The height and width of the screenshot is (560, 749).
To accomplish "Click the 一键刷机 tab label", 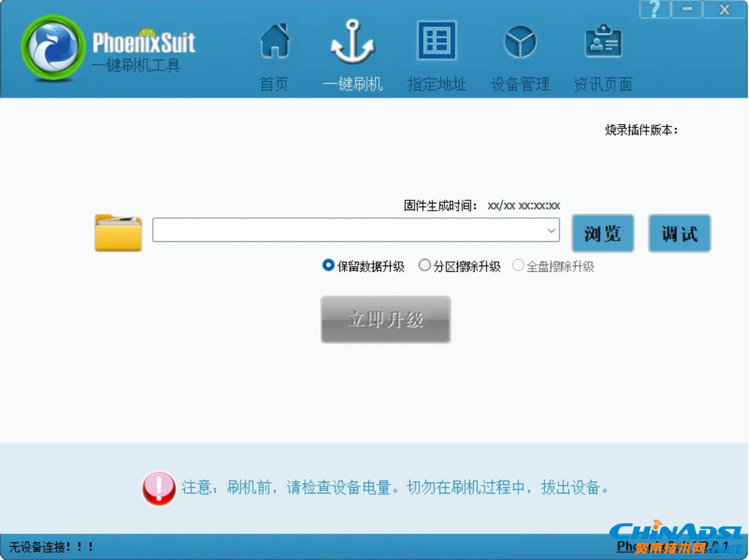I will click(x=353, y=84).
